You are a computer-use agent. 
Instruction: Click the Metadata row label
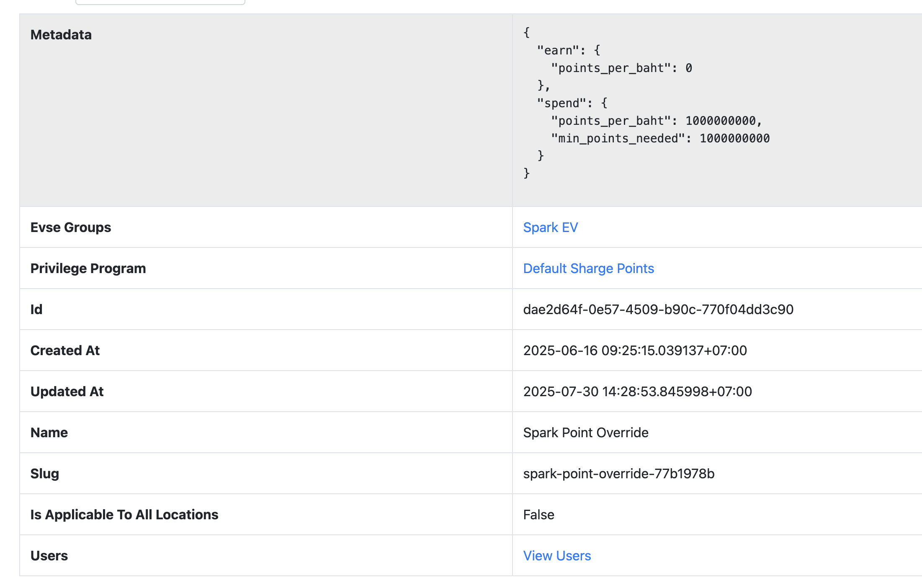click(x=61, y=35)
